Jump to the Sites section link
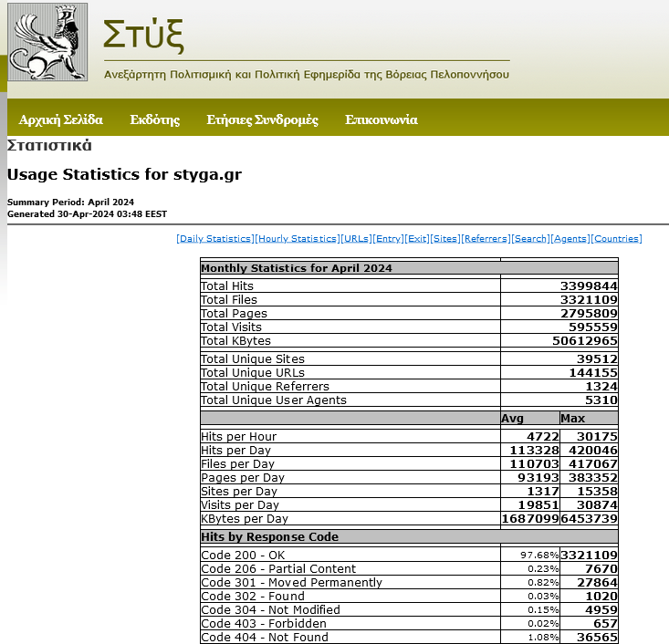 445,238
